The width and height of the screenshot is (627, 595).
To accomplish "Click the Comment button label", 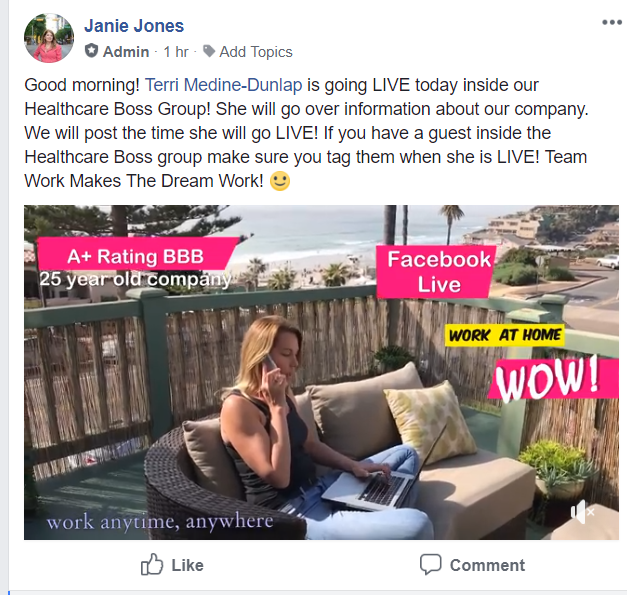I will tap(487, 565).
